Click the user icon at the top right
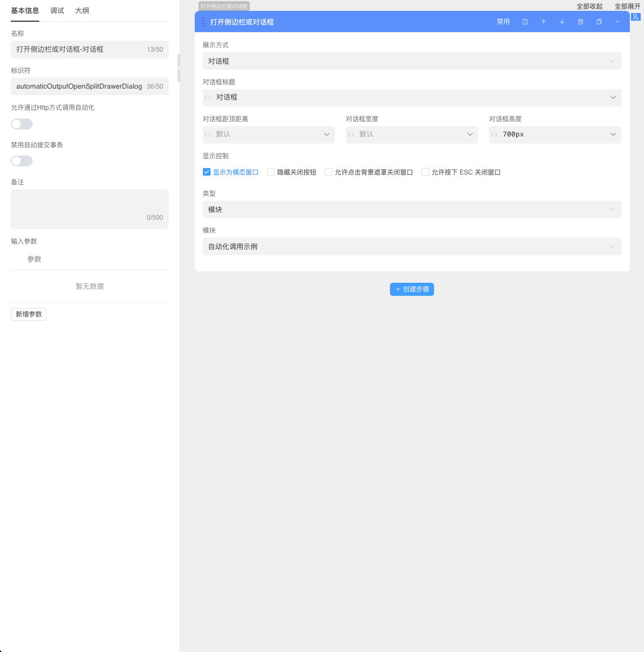 pyautogui.click(x=635, y=17)
